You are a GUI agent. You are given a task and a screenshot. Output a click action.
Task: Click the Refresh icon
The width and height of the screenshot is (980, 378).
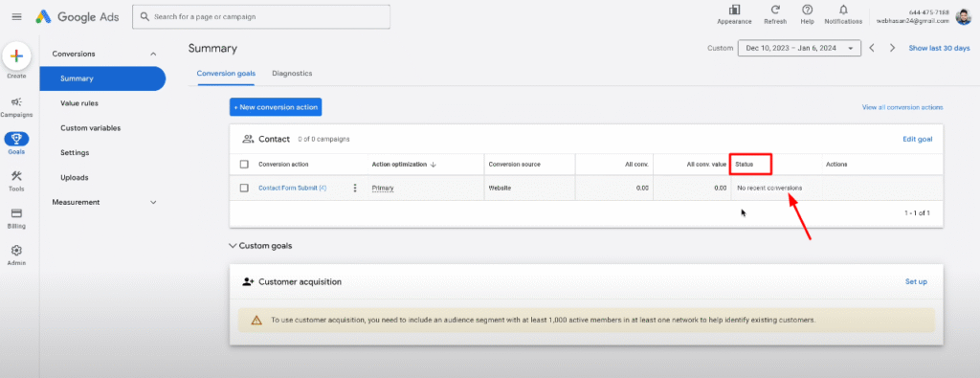pyautogui.click(x=775, y=10)
